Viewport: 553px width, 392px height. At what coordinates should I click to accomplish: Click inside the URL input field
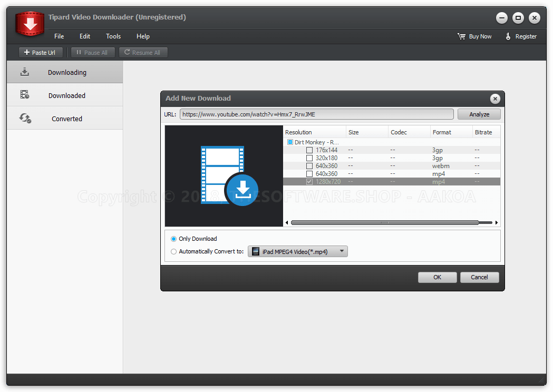[316, 114]
